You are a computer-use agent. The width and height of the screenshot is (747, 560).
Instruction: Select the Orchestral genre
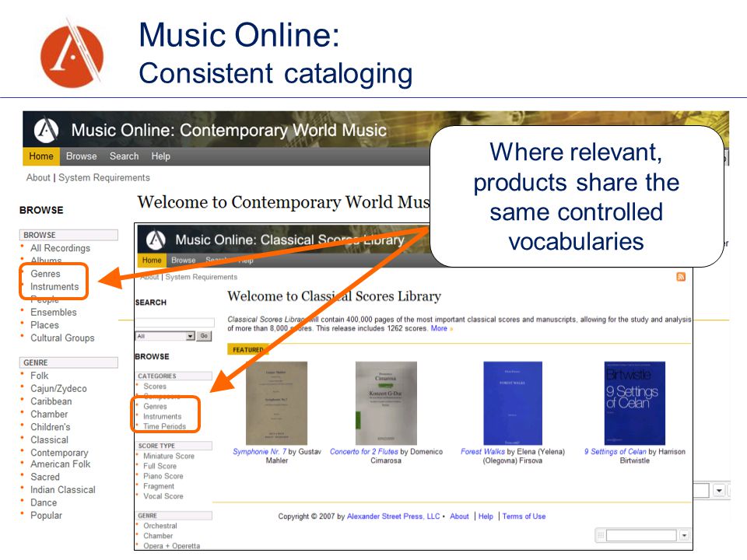(160, 526)
